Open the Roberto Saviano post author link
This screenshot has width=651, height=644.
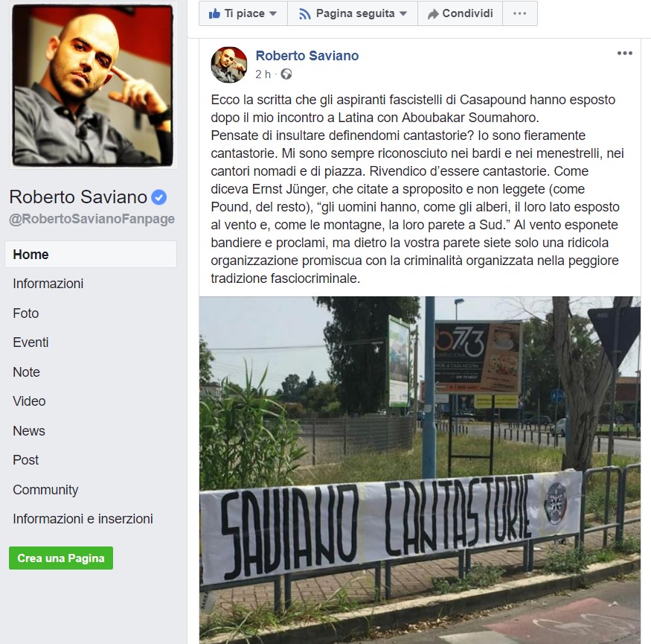coord(307,56)
